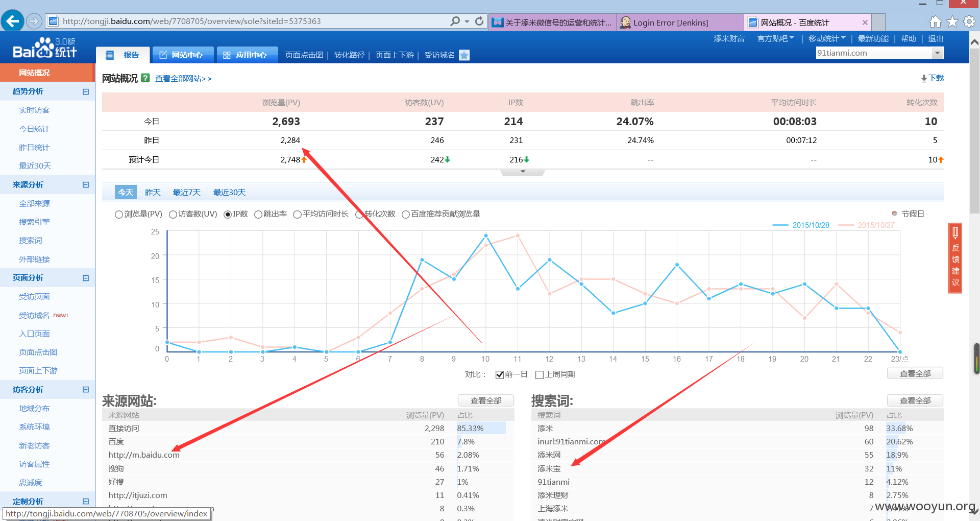Switch to 关于添米微信号 browser tab
Screen dimensions: 980x521
552,22
